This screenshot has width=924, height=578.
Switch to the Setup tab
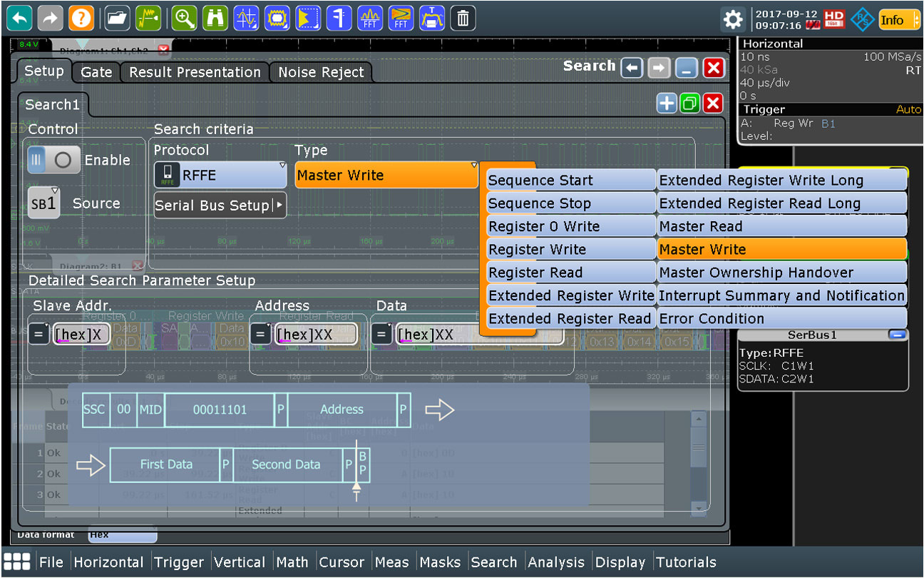click(44, 71)
